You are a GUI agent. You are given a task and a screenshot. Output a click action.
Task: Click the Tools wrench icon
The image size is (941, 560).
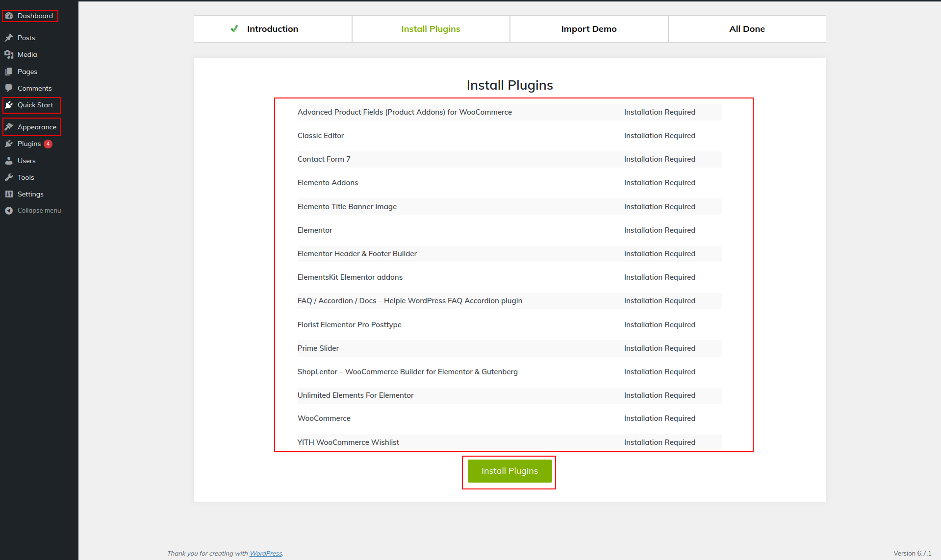[x=9, y=177]
